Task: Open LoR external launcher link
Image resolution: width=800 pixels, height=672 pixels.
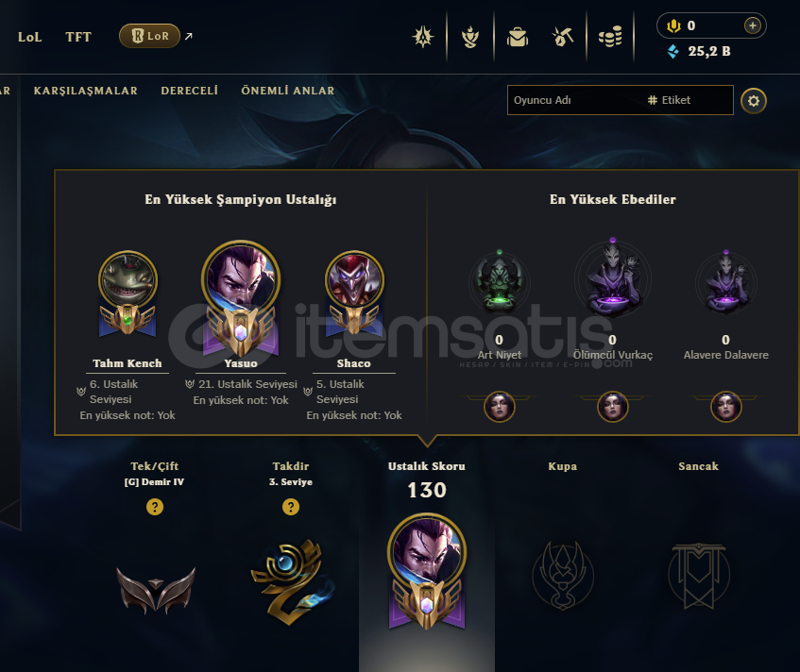Action: [156, 36]
